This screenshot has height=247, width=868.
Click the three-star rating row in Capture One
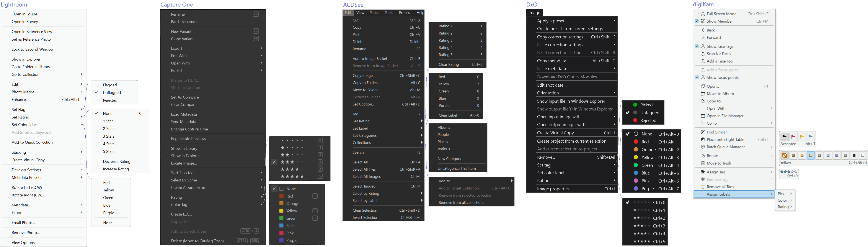(292, 162)
